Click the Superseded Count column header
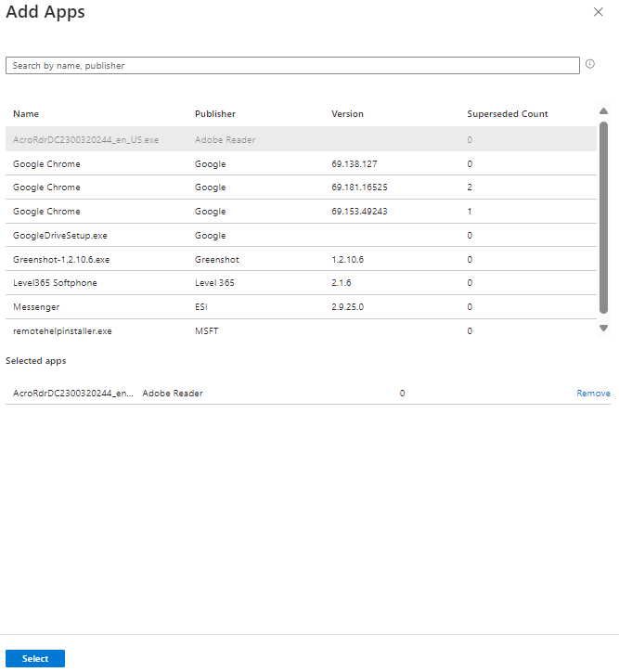Screen dimensions: 619x672 [507, 114]
